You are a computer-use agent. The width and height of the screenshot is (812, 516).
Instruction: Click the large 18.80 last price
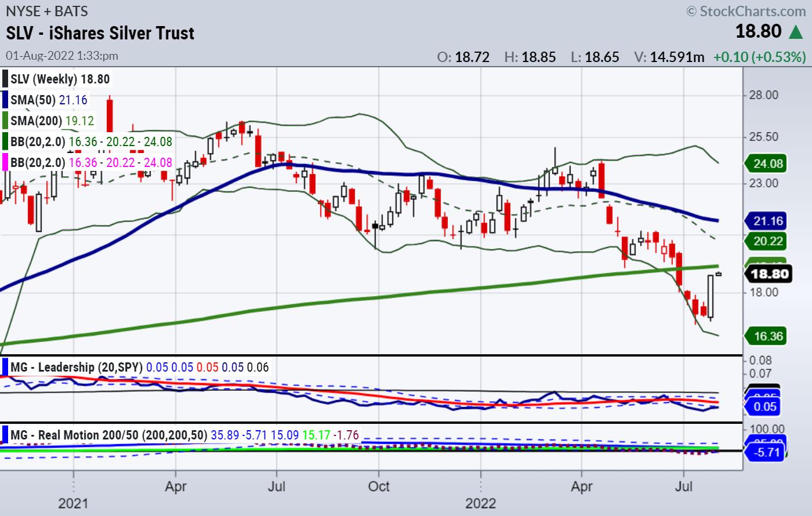coord(759,31)
